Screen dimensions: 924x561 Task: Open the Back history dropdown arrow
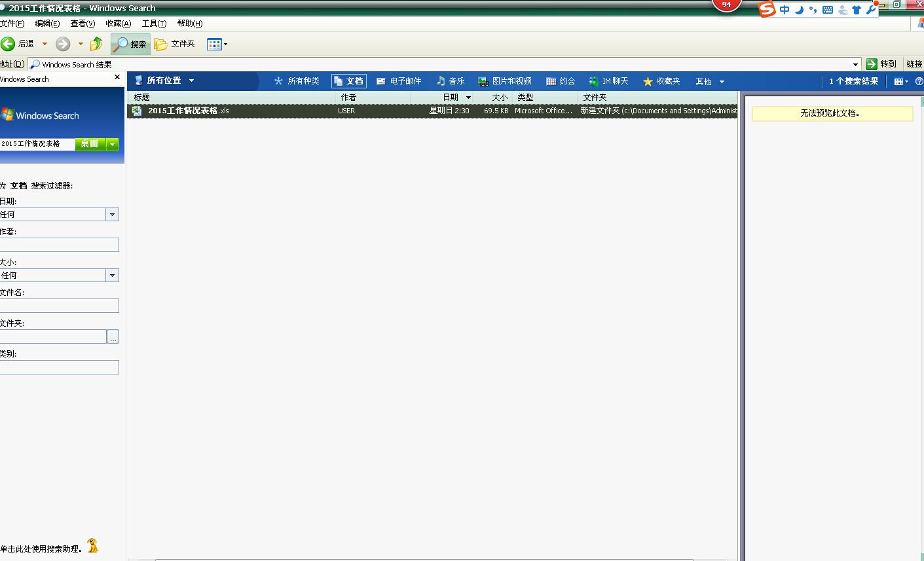tap(45, 44)
